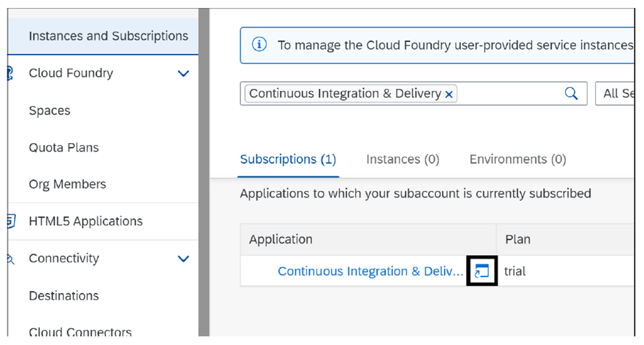Remove the Continuous Integration & Delivery filter token

449,94
